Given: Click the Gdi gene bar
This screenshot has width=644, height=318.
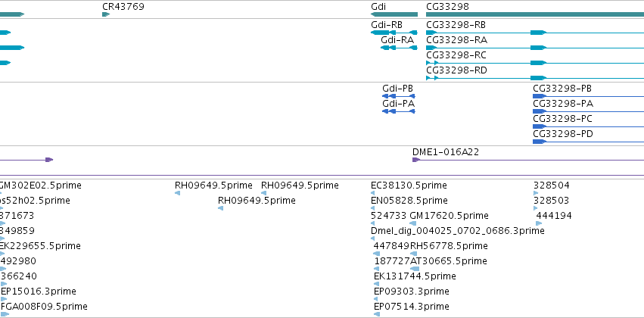Looking at the screenshot, I should click(394, 14).
